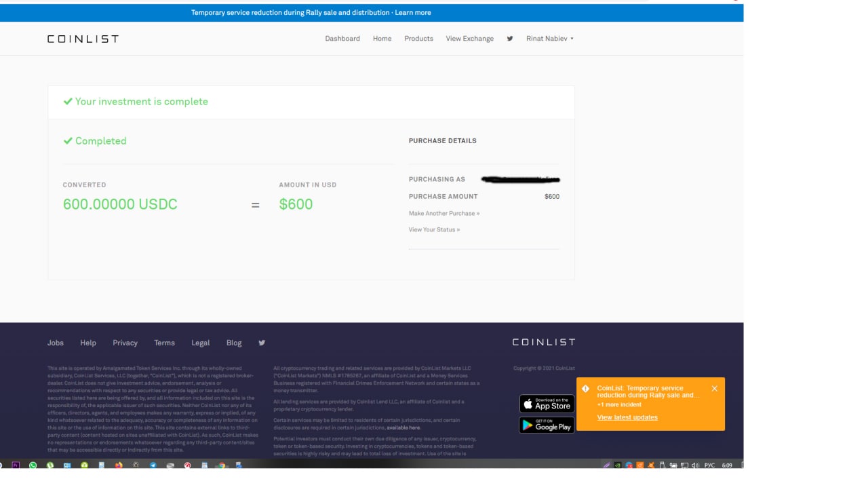Click the volume speaker tray icon
The width and height of the screenshot is (868, 479).
coord(695,465)
